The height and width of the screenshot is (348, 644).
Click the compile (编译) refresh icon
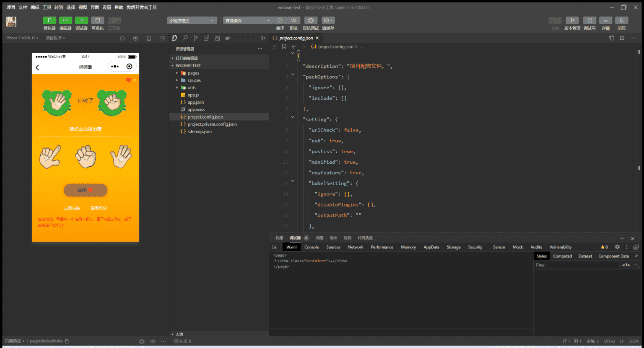point(280,21)
